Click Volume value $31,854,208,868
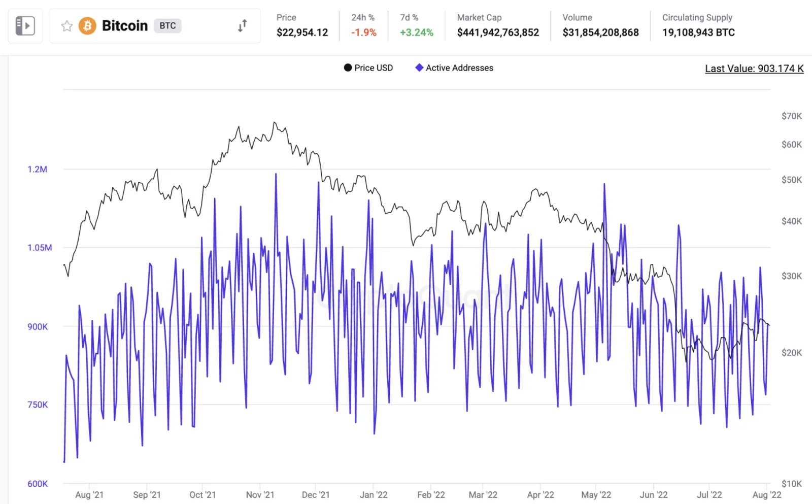 point(600,32)
